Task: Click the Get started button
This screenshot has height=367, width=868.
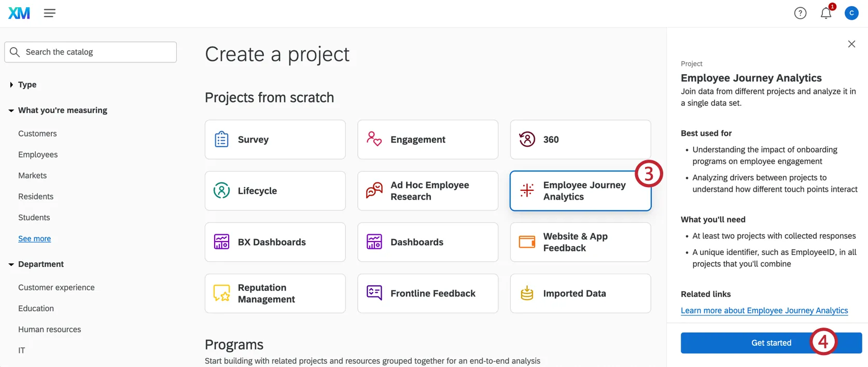Action: (771, 343)
